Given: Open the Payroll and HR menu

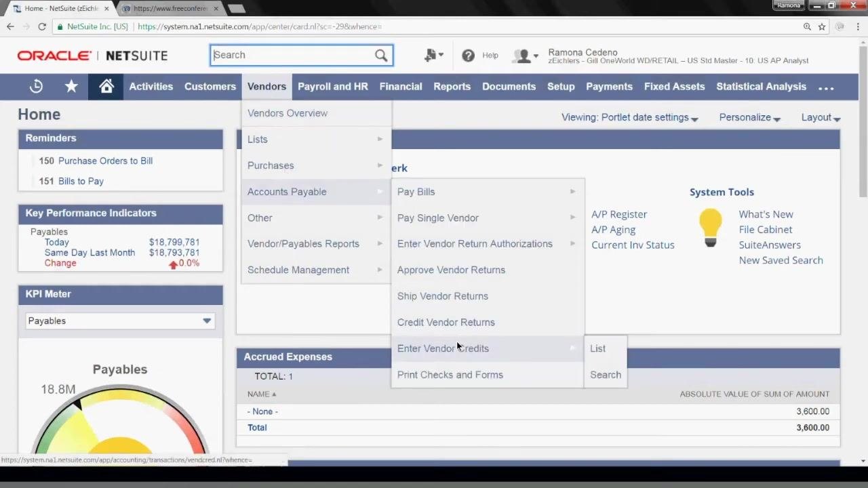Looking at the screenshot, I should (333, 86).
